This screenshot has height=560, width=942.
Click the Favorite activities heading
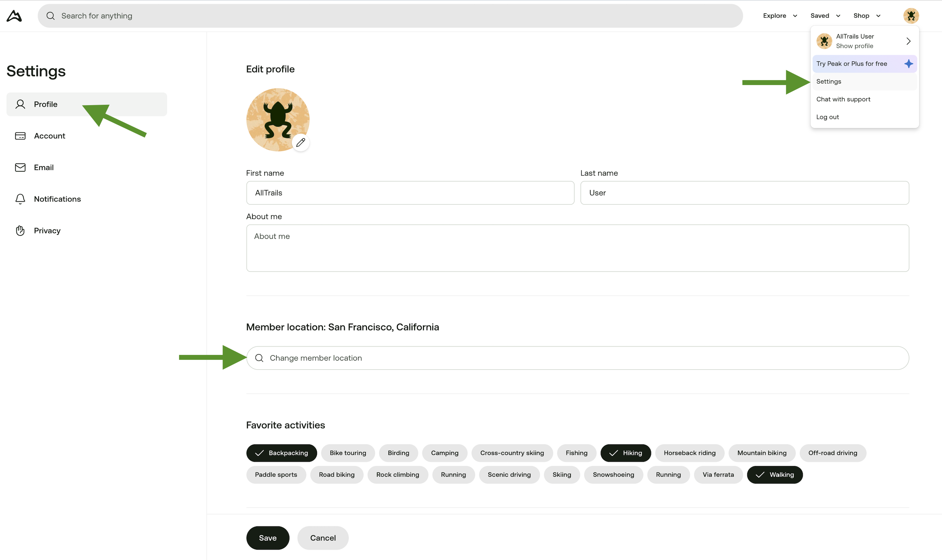pos(285,425)
